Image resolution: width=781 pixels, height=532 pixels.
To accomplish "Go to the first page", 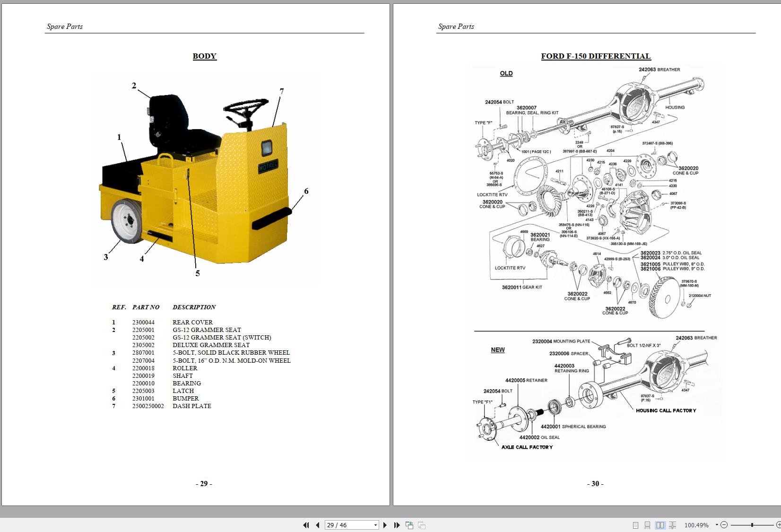I will [x=306, y=525].
